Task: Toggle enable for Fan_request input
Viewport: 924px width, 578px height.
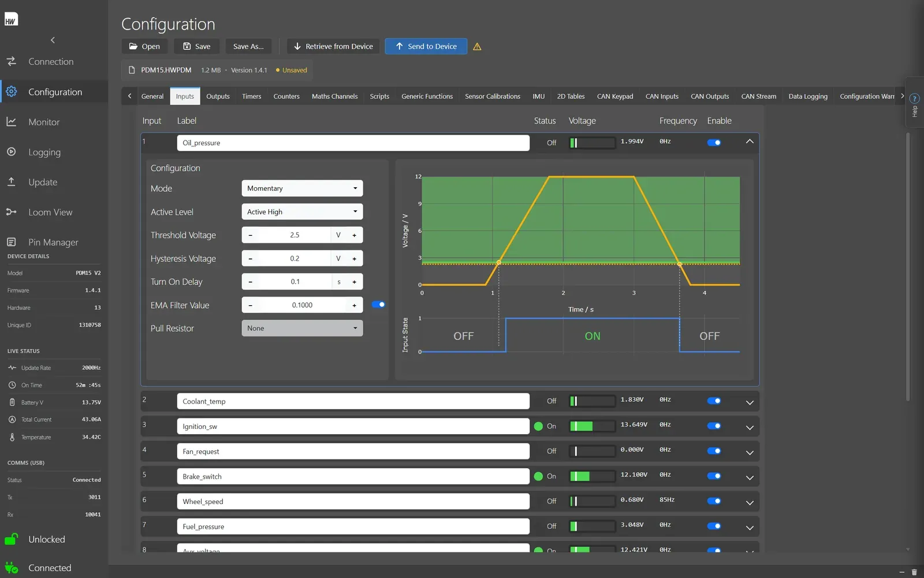Action: [x=714, y=451]
